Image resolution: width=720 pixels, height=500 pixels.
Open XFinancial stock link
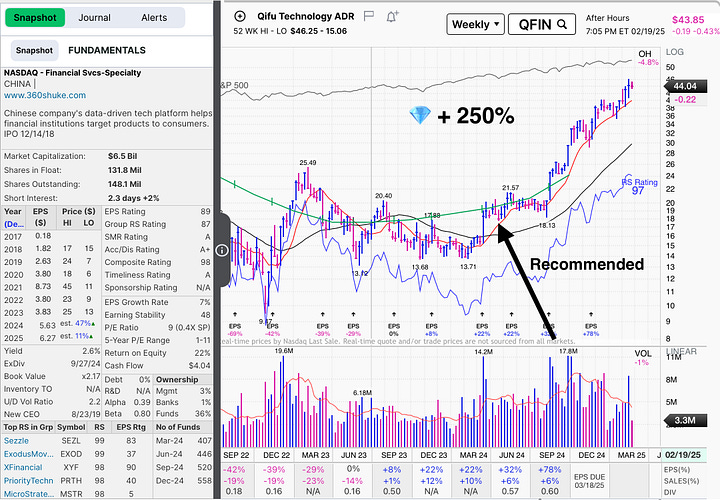pos(23,467)
